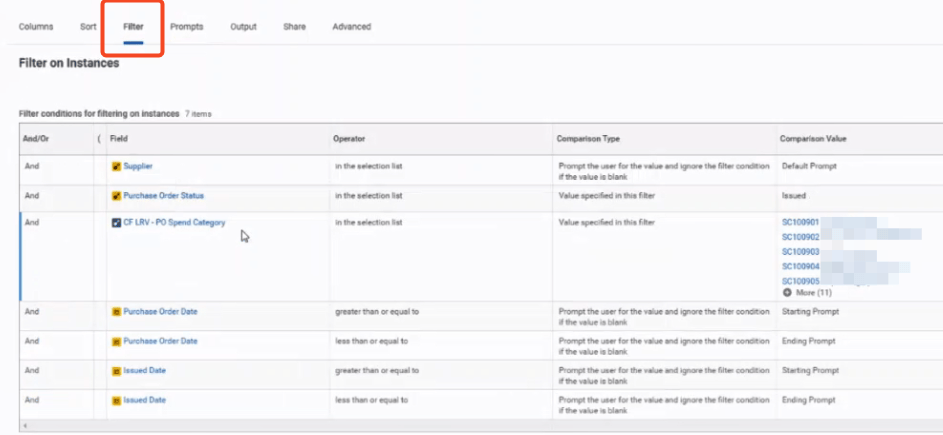This screenshot has width=943, height=435.
Task: Expand More (11) comparison values
Action: click(814, 292)
